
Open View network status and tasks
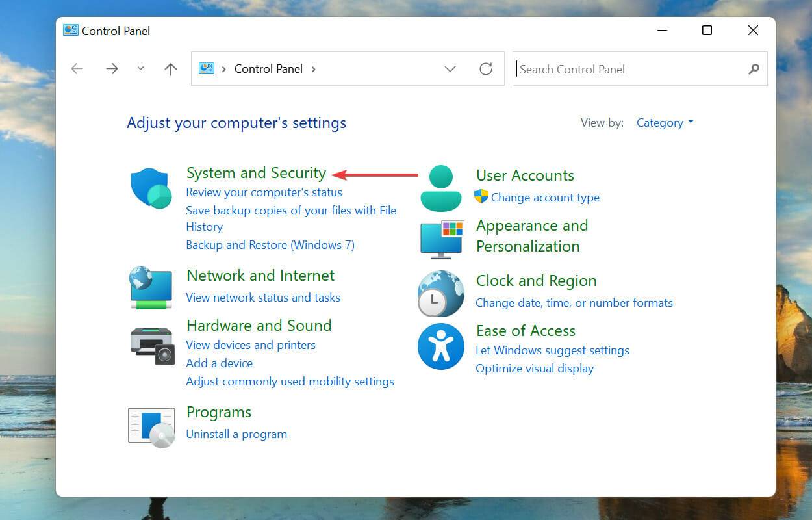point(263,297)
